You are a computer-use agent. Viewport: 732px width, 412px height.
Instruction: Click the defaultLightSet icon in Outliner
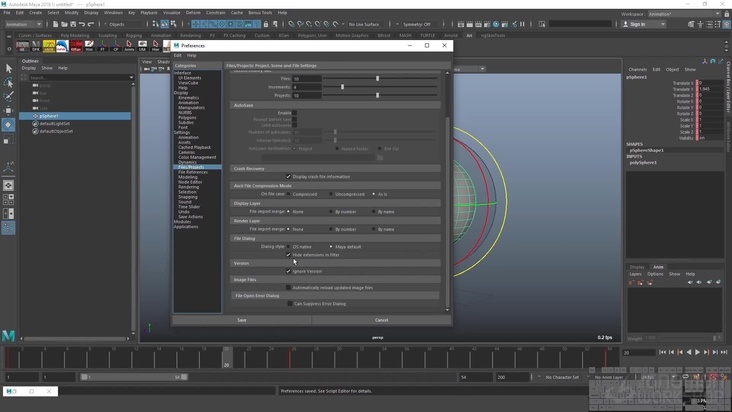(35, 123)
